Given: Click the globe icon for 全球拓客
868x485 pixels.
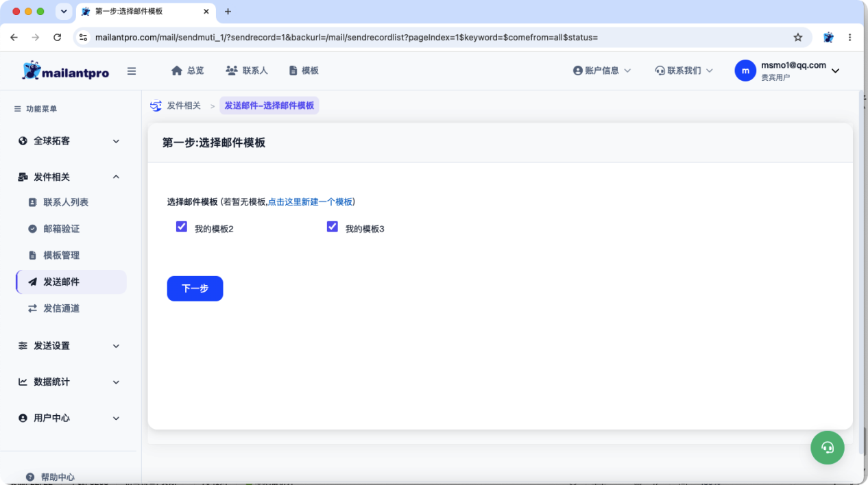Looking at the screenshot, I should pos(23,141).
